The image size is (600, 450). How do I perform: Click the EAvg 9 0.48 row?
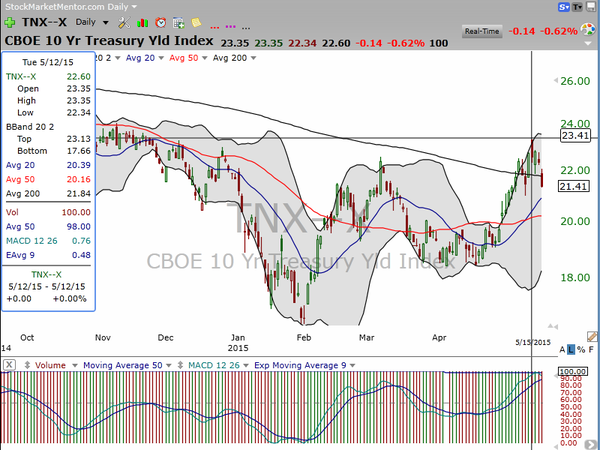(x=48, y=255)
